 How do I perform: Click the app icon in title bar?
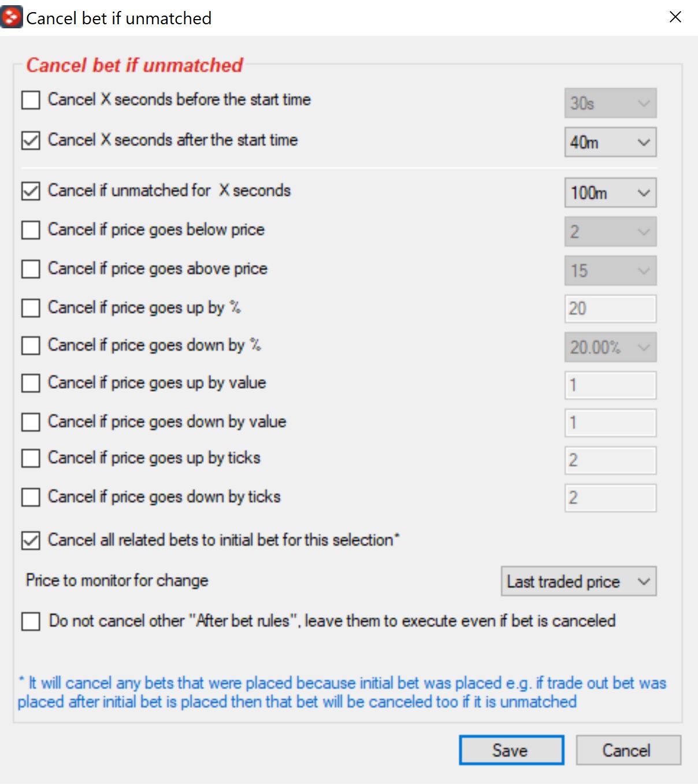(x=12, y=17)
